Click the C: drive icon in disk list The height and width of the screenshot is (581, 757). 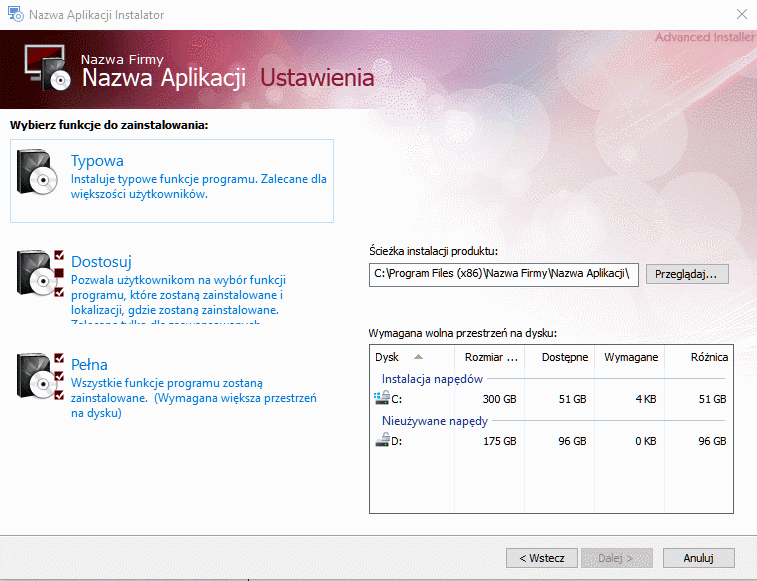[x=380, y=398]
